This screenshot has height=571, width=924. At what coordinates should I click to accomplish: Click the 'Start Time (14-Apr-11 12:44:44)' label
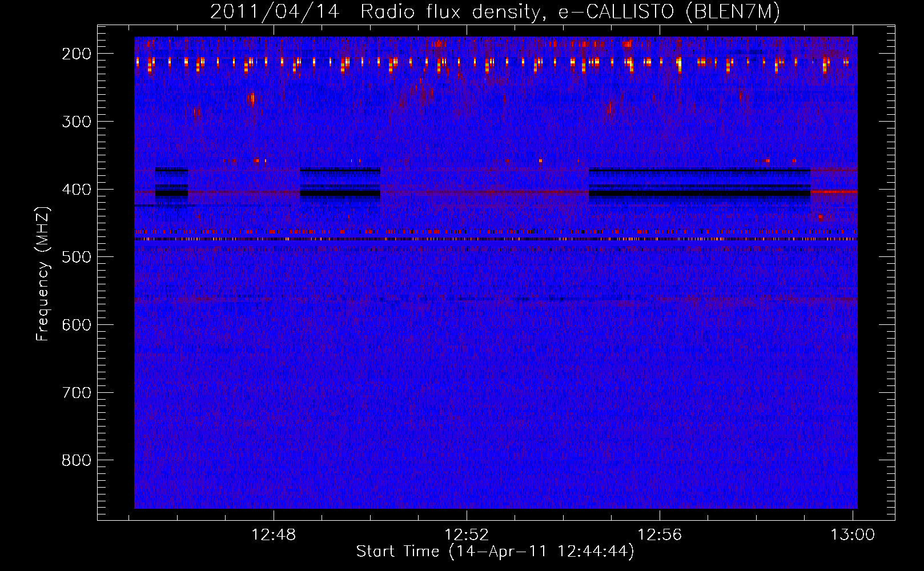tap(495, 552)
